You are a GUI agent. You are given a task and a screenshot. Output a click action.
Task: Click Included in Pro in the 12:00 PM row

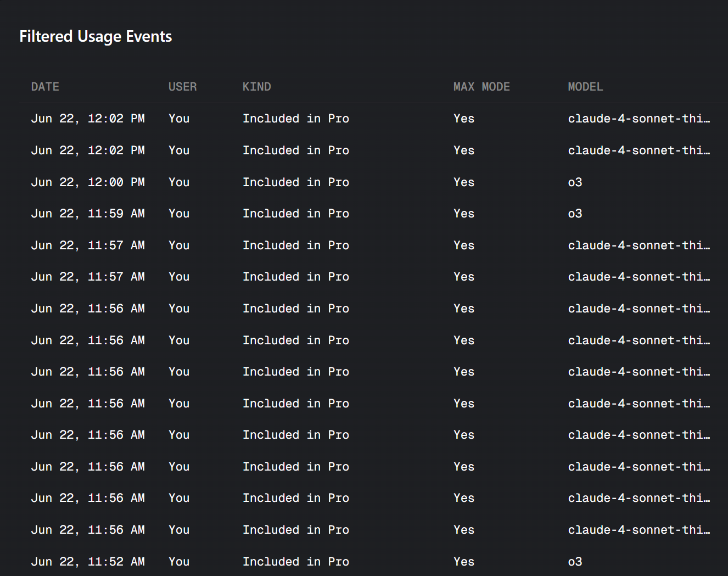[x=296, y=182]
